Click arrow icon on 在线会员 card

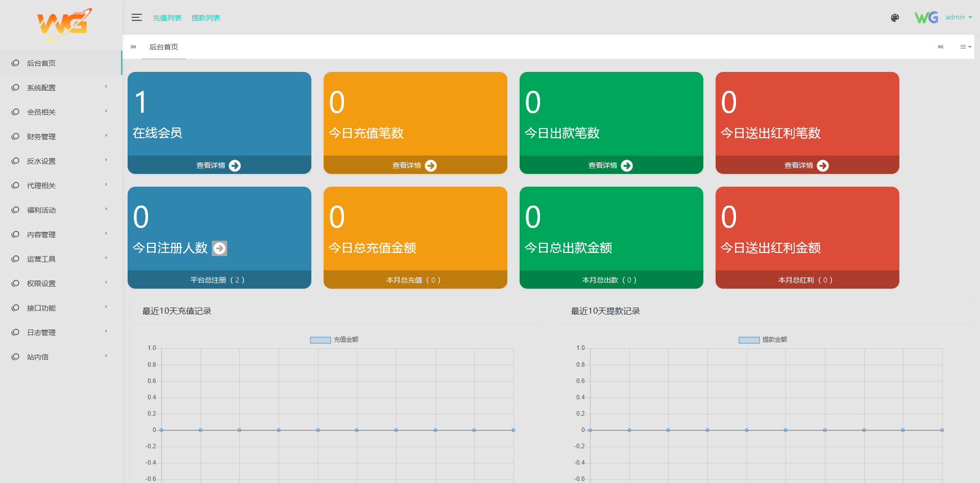[x=235, y=166]
